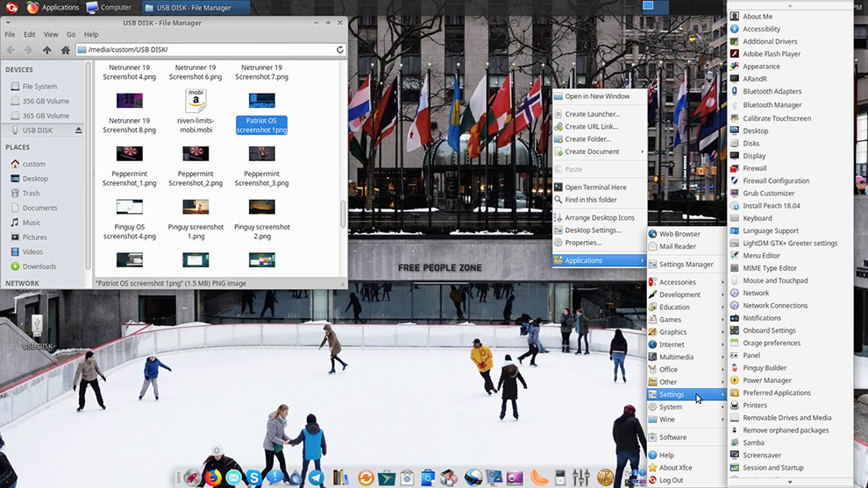Open the Edit menu in File Manager
This screenshot has height=488, width=868.
pos(29,34)
